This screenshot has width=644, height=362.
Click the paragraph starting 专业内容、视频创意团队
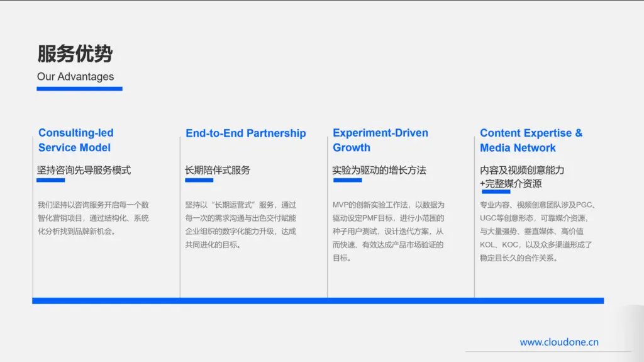538,231
